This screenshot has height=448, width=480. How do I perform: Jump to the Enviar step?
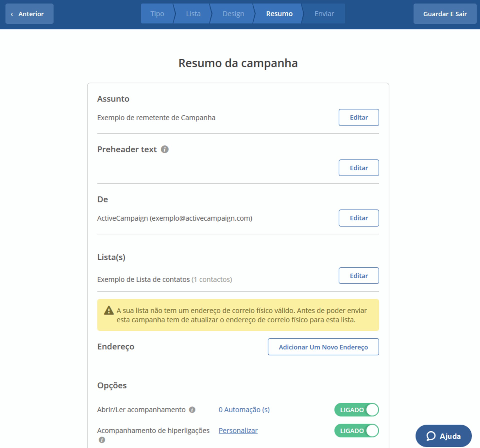click(x=324, y=14)
